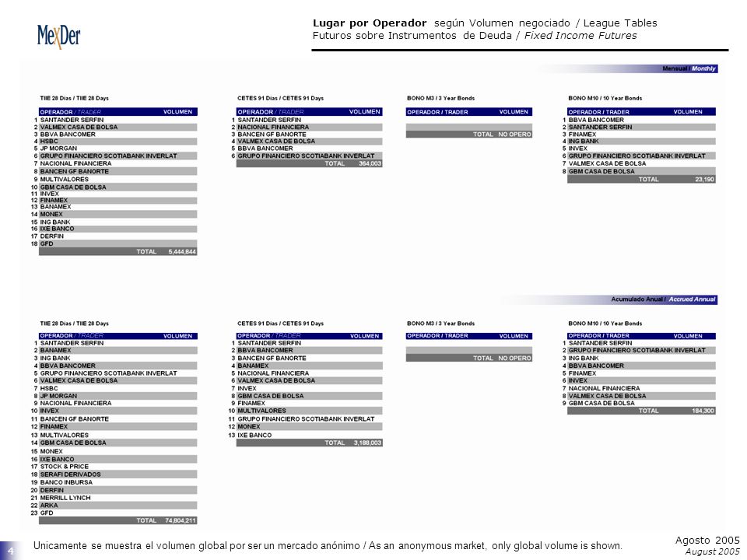The width and height of the screenshot is (747, 560).
Task: Click 'GBM CASA DE BOLSA' in monthly BONO M10
Action: pos(601,171)
